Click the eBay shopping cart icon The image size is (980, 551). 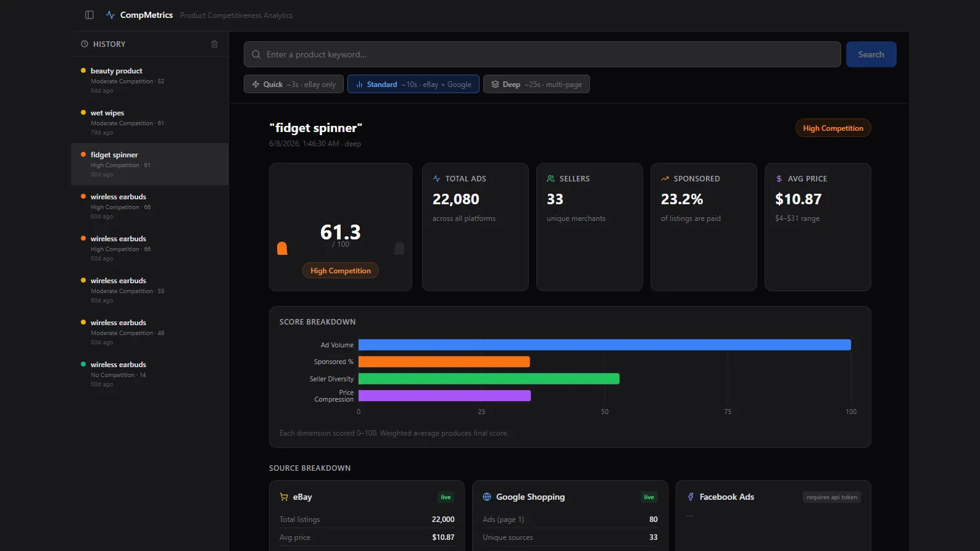(x=284, y=497)
